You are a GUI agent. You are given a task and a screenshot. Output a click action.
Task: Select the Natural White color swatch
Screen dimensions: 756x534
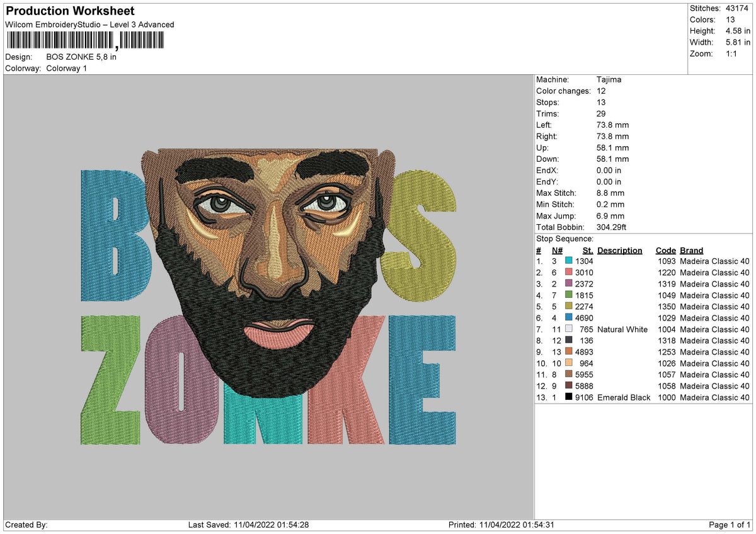tap(569, 329)
